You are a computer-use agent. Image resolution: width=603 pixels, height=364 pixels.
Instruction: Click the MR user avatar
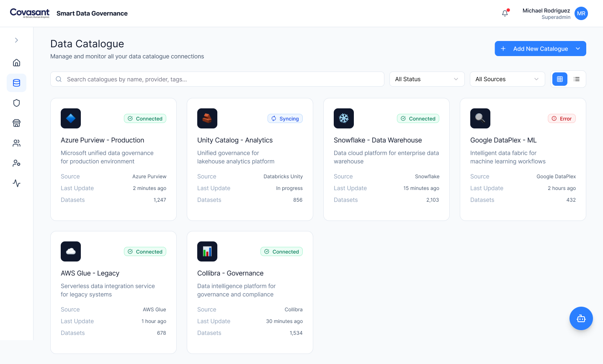(x=581, y=13)
